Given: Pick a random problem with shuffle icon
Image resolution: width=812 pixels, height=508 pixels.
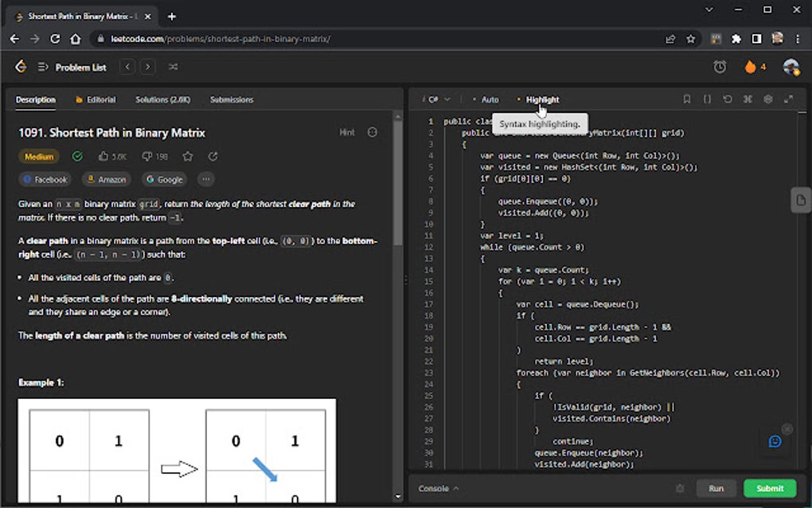Looking at the screenshot, I should tap(174, 67).
